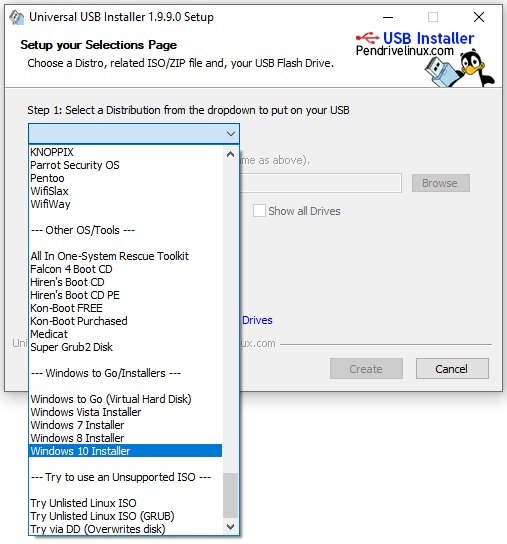Viewport: 507px width, 544px height.
Task: Tick the Show all Drives checkbox
Action: (x=259, y=211)
